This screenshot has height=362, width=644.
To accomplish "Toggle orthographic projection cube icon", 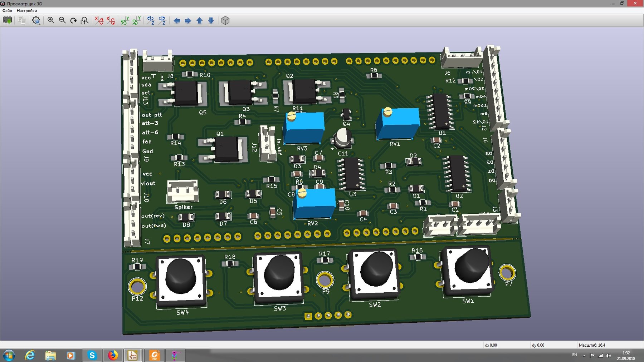I will click(x=225, y=20).
